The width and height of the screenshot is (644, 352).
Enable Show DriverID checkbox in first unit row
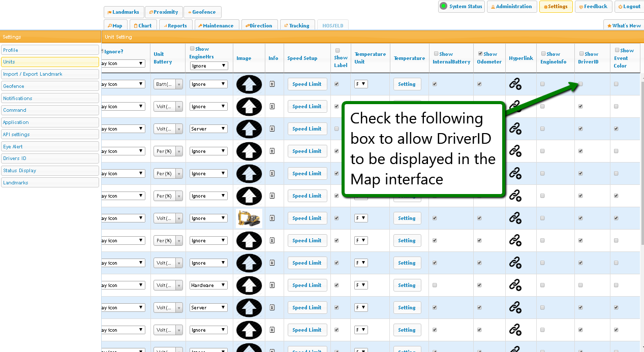[x=580, y=84]
